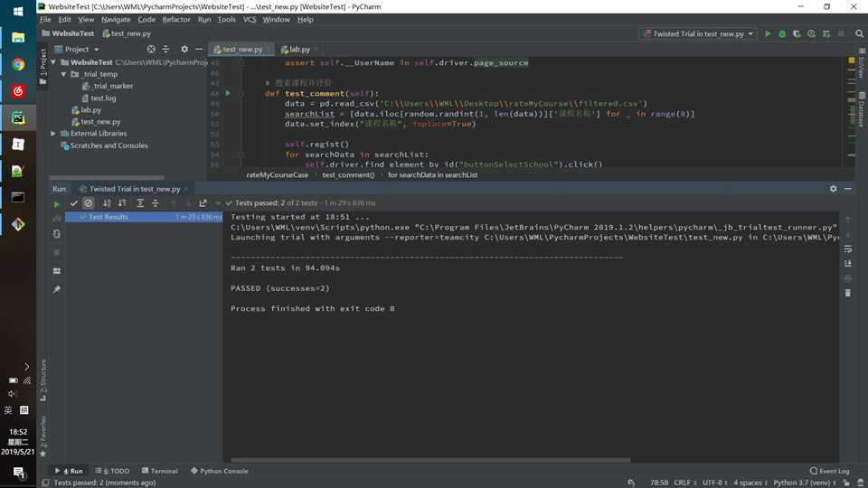Viewport: 868px width, 488px height.
Task: Open the Python Console tool window
Action: click(x=219, y=471)
